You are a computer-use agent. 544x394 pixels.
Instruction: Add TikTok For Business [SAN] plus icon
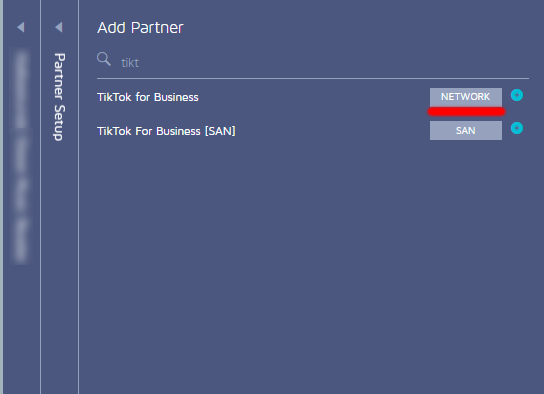[x=517, y=128]
